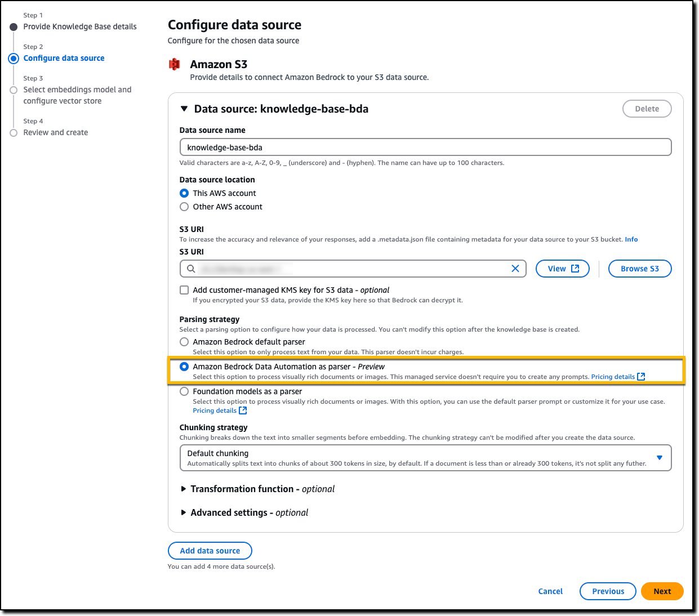
Task: Enable customer-managed KMS key checkbox
Action: 184,290
